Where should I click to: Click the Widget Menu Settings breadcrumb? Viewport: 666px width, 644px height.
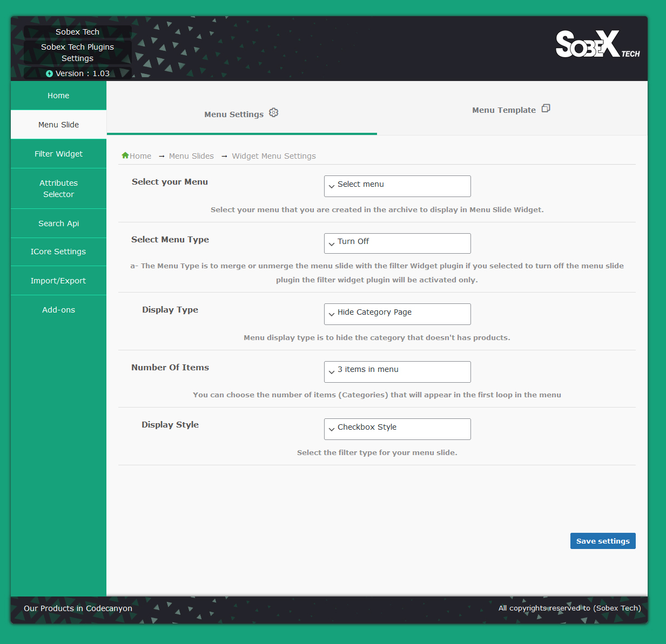274,156
